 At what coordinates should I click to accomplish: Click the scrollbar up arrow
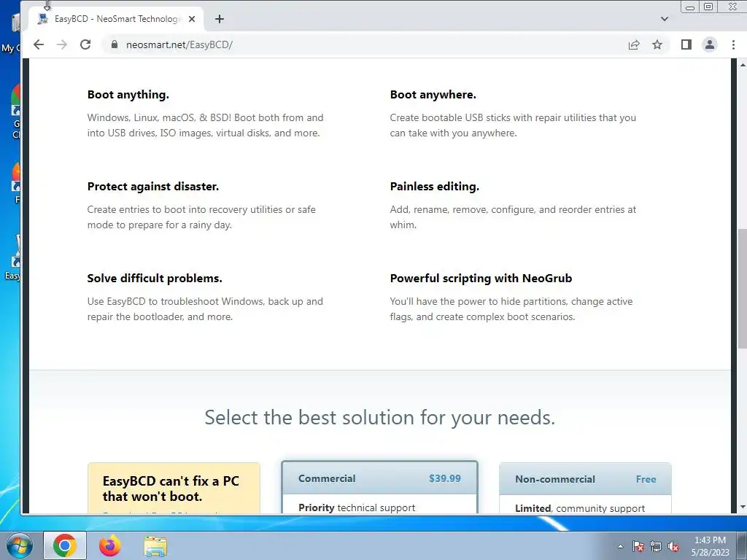pos(742,64)
